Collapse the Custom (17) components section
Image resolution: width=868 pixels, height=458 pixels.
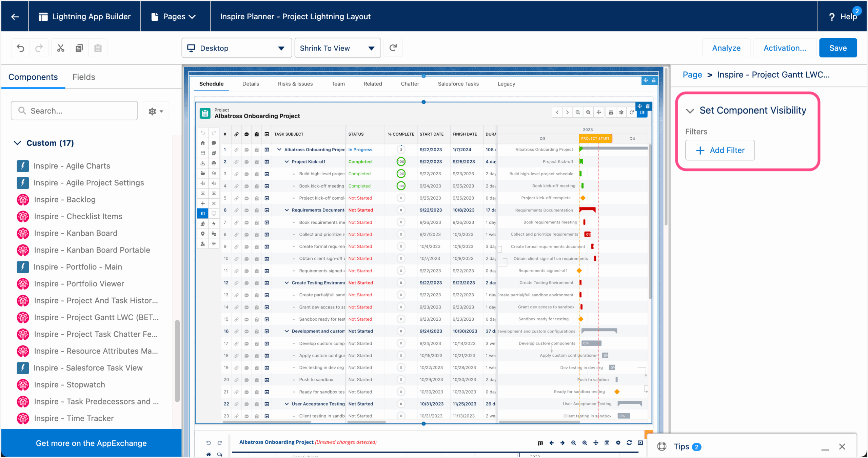click(18, 143)
